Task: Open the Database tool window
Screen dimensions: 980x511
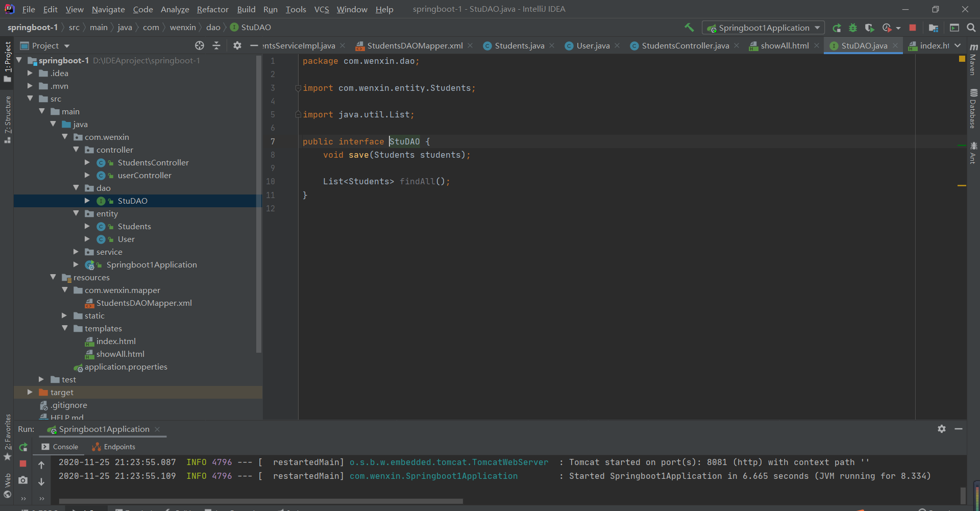Action: tap(973, 109)
